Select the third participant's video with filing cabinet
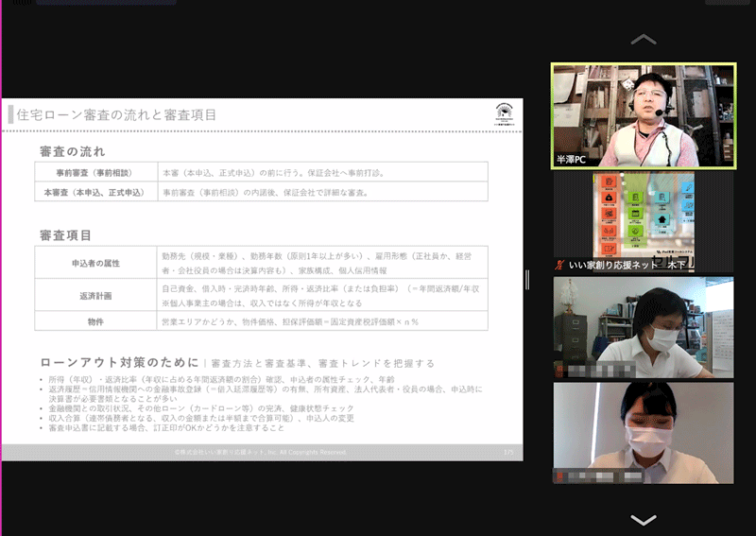Screen dimensions: 756x536 643,326
